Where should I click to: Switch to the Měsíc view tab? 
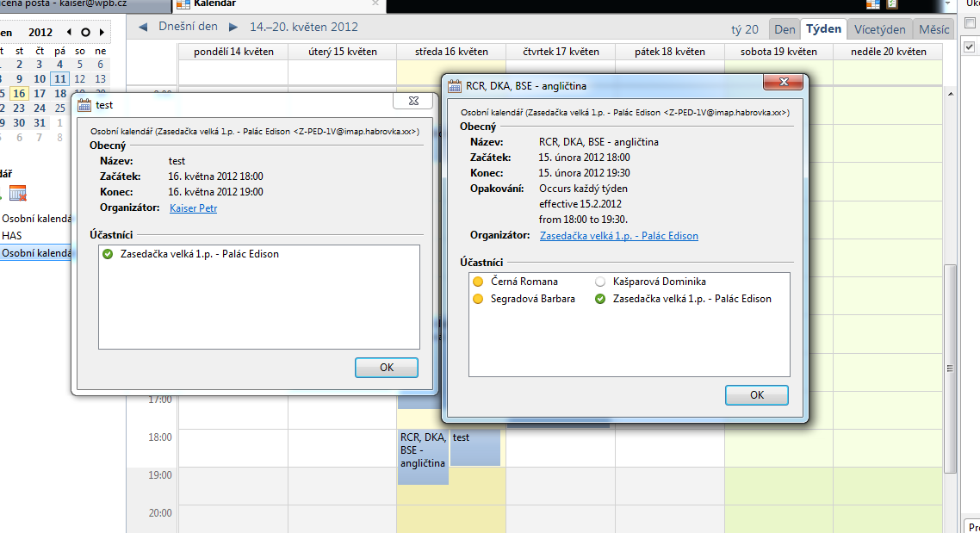pyautogui.click(x=933, y=29)
